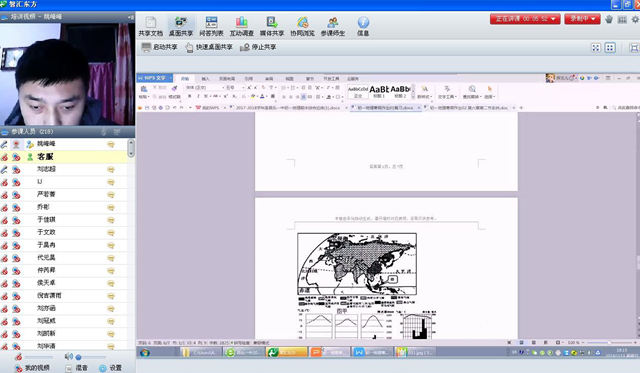This screenshot has height=373, width=640.
Task: Open the 互动调查 interactive survey tool
Action: 241,27
